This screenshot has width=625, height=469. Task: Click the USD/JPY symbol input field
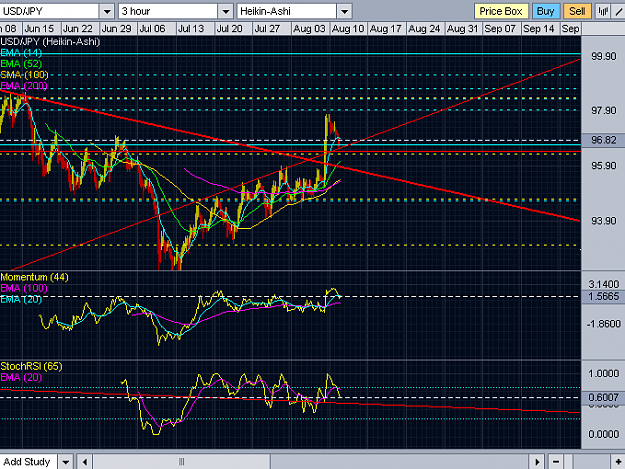[x=49, y=11]
